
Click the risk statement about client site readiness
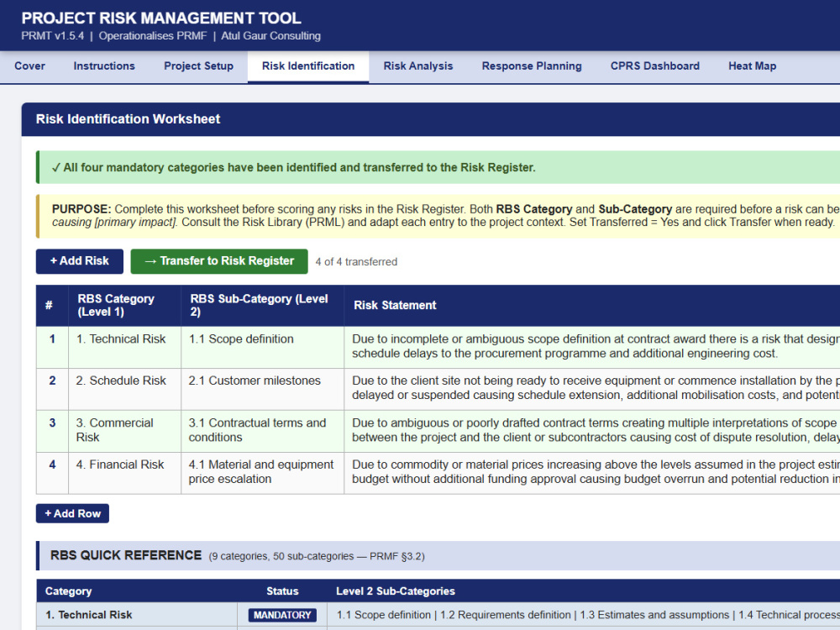pyautogui.click(x=592, y=389)
